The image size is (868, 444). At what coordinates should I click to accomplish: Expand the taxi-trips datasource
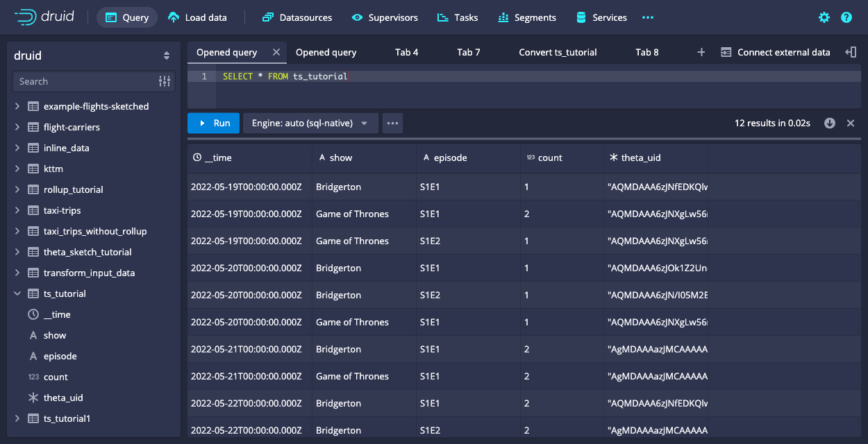pos(17,210)
